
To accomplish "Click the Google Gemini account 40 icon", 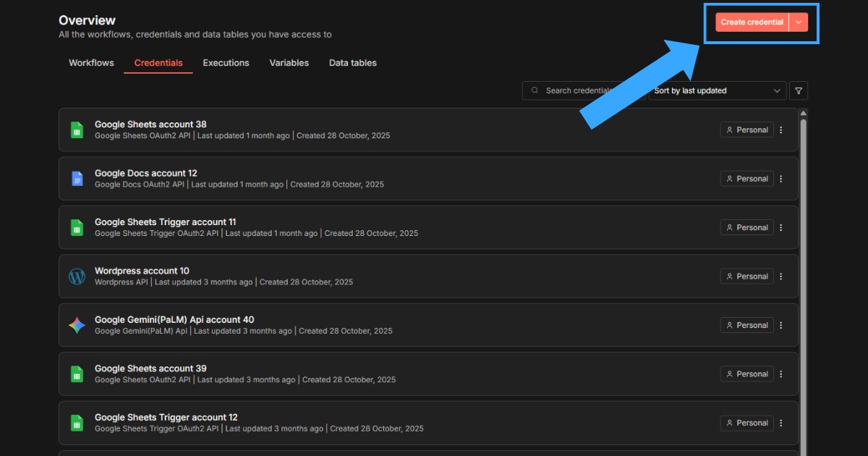I will [77, 325].
